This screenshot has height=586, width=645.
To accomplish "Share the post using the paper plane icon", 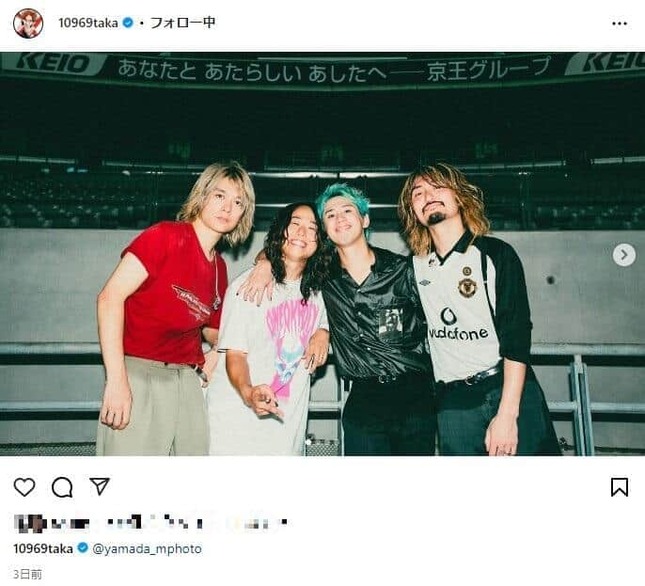I will tap(99, 486).
